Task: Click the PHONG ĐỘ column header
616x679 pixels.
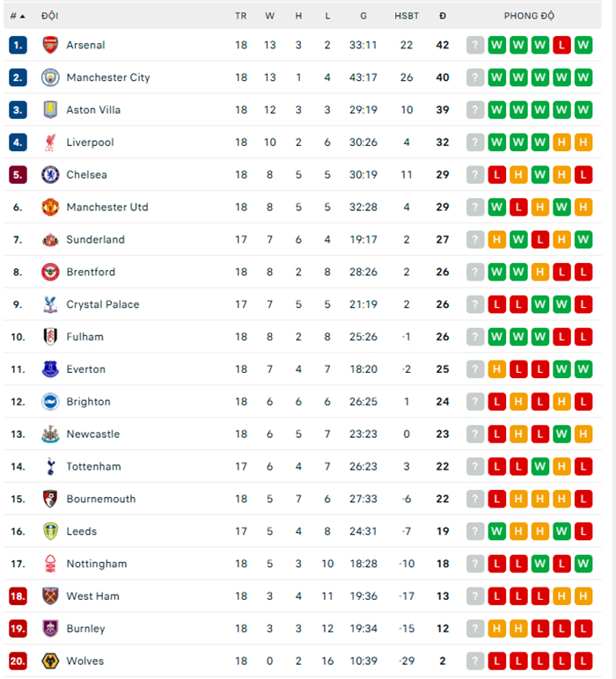Action: (529, 16)
